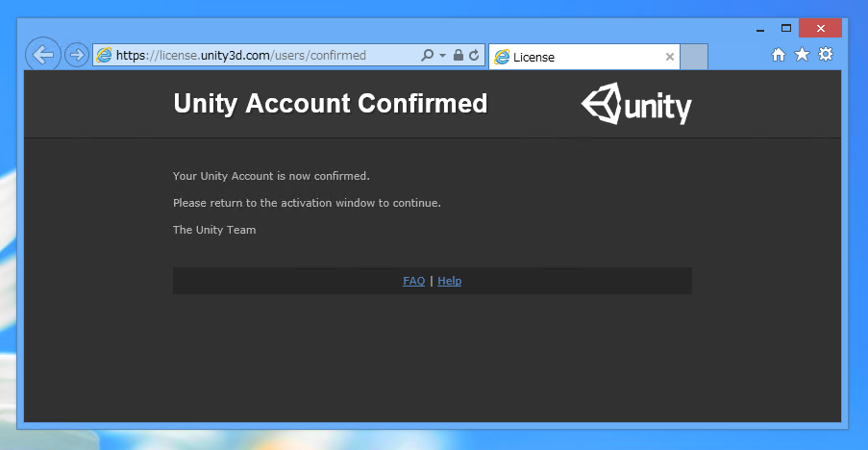Screen dimensions: 868x450
Task: Select the License browser tab
Action: (x=584, y=57)
